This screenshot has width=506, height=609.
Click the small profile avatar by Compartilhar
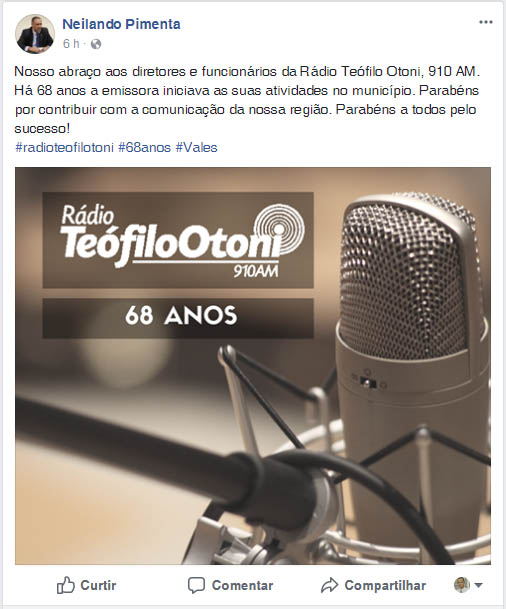tap(462, 585)
